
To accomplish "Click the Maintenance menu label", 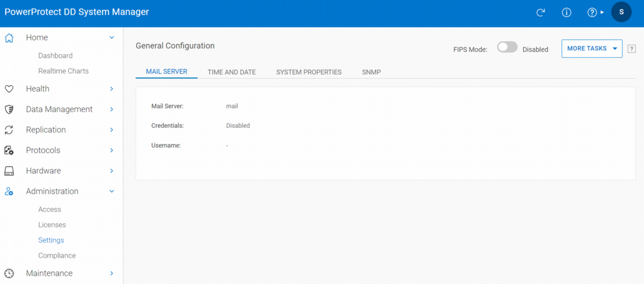I will (x=49, y=273).
